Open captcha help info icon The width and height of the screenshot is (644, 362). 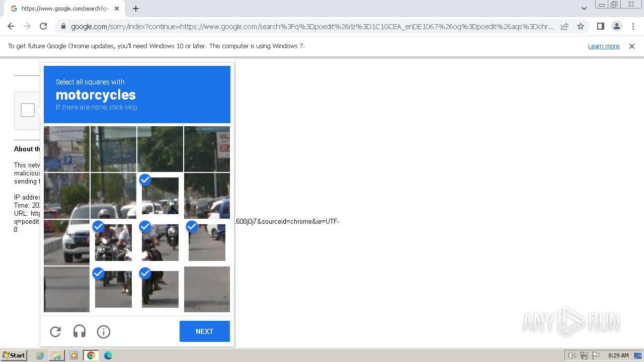[x=104, y=331]
